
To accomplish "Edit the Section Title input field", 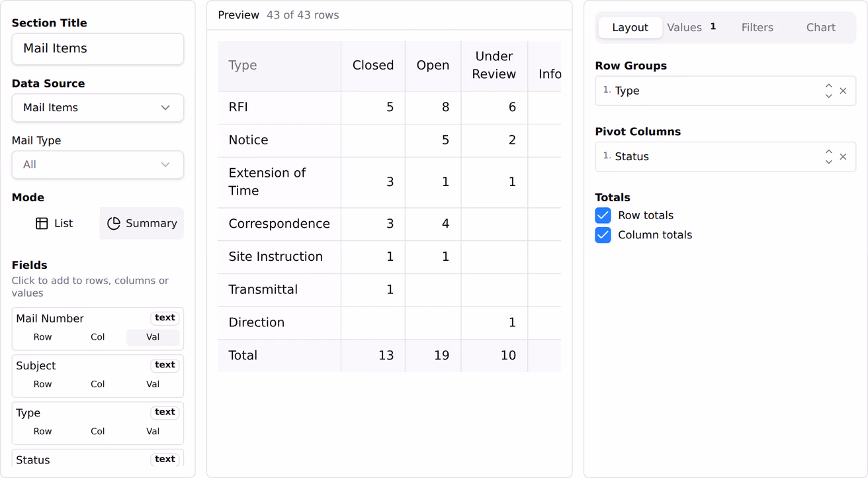I will (x=98, y=49).
